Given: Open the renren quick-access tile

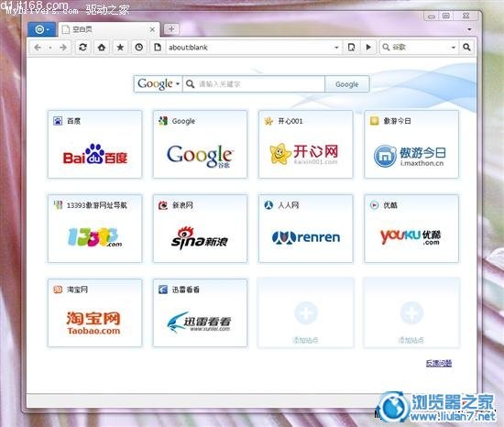Looking at the screenshot, I should [x=306, y=228].
